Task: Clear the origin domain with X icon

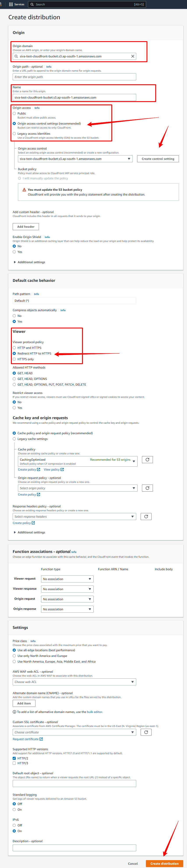Action: (133, 56)
